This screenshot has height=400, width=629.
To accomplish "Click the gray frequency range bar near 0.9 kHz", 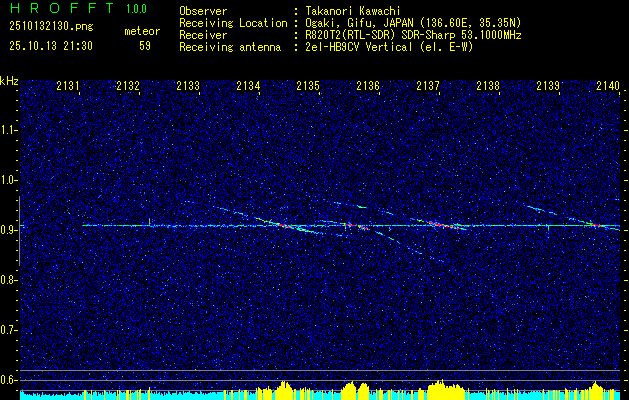I will click(x=19, y=231).
